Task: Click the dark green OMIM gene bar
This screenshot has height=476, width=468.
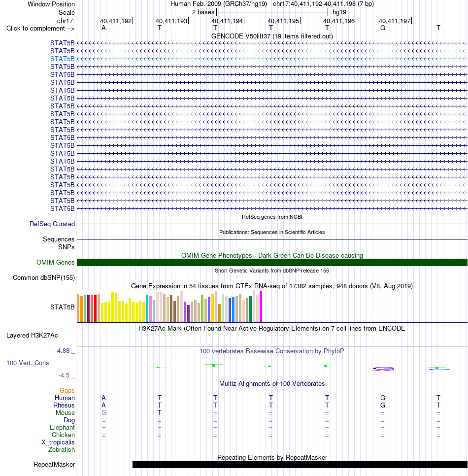Action: coord(272,262)
